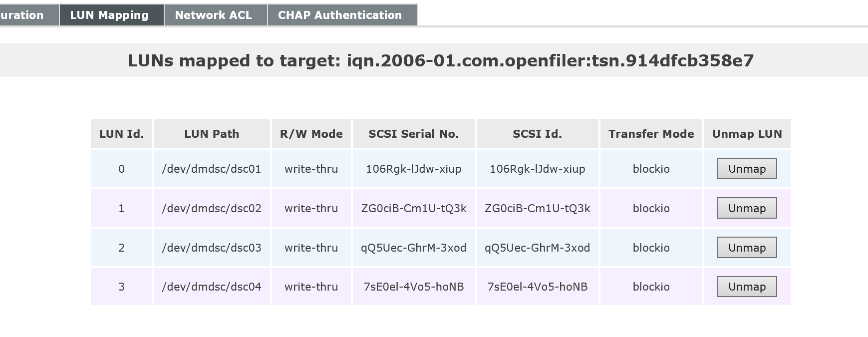868x337 pixels.
Task: Click the Unmap LUN column header
Action: [747, 134]
